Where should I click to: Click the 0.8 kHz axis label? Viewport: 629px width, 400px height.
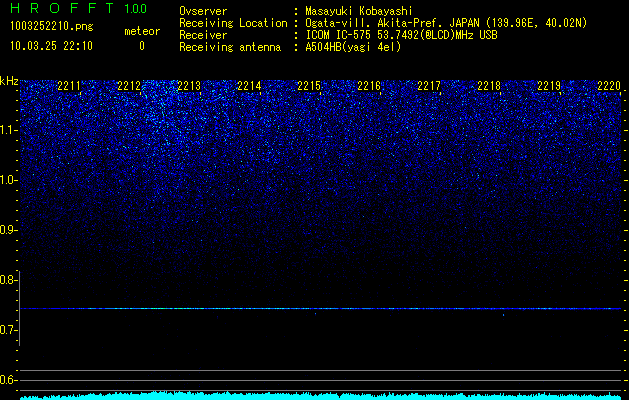pos(8,280)
